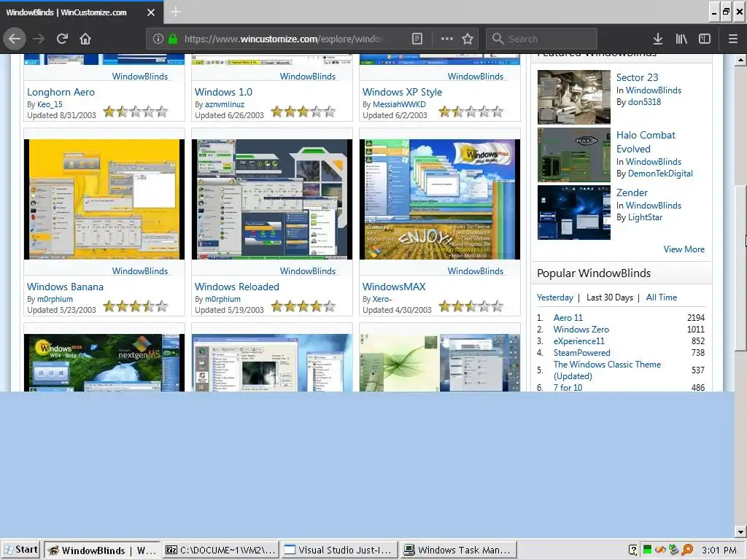Viewport: 747px width, 560px height.
Task: Open author Keo_15 profile link
Action: [x=50, y=104]
